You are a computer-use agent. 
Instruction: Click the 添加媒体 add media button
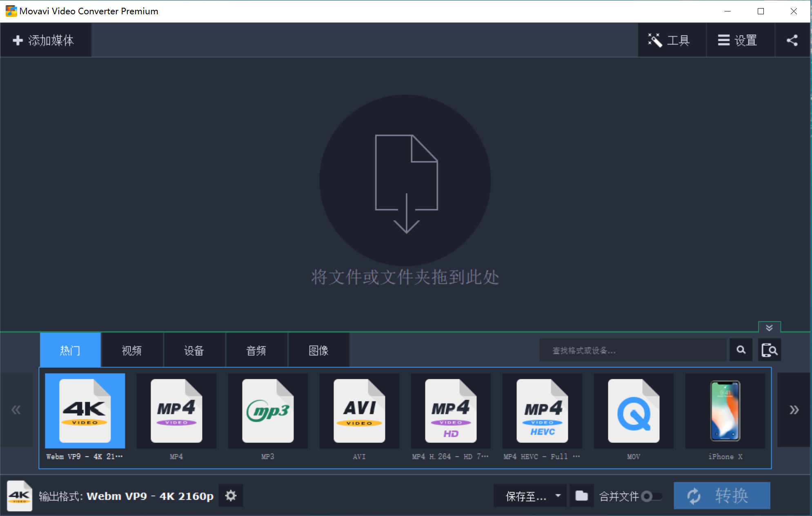(45, 40)
